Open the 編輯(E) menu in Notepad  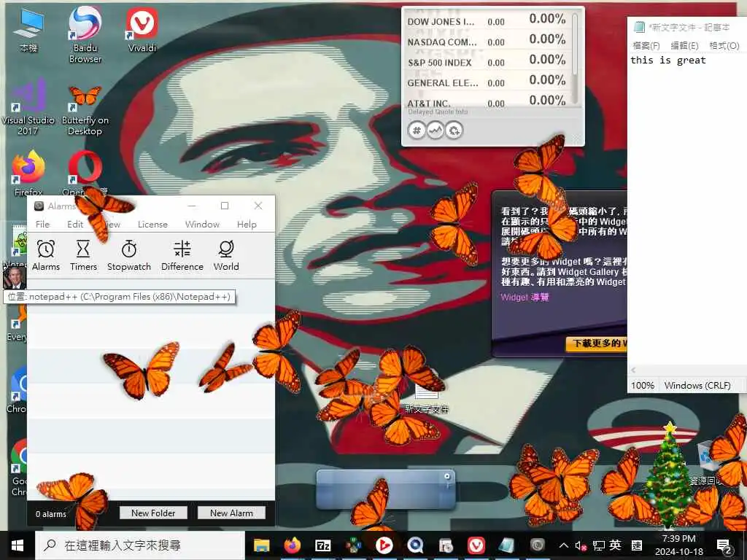point(684,46)
